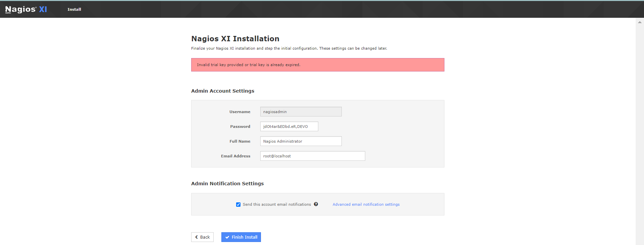644x245 pixels.
Task: Click the Password label
Action: pos(240,127)
